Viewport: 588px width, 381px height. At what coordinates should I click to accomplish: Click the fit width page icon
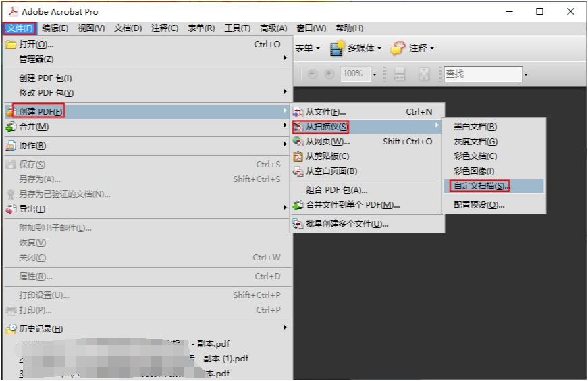(x=400, y=74)
